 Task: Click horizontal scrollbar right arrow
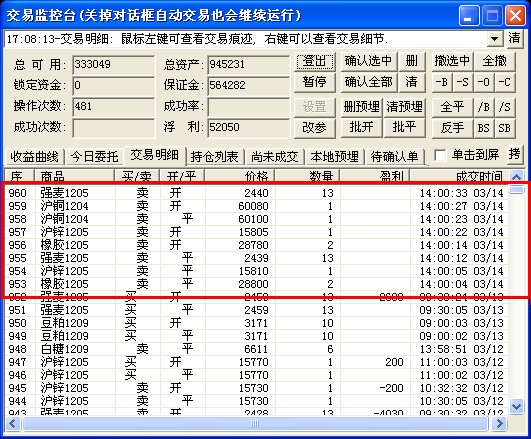pyautogui.click(x=499, y=423)
